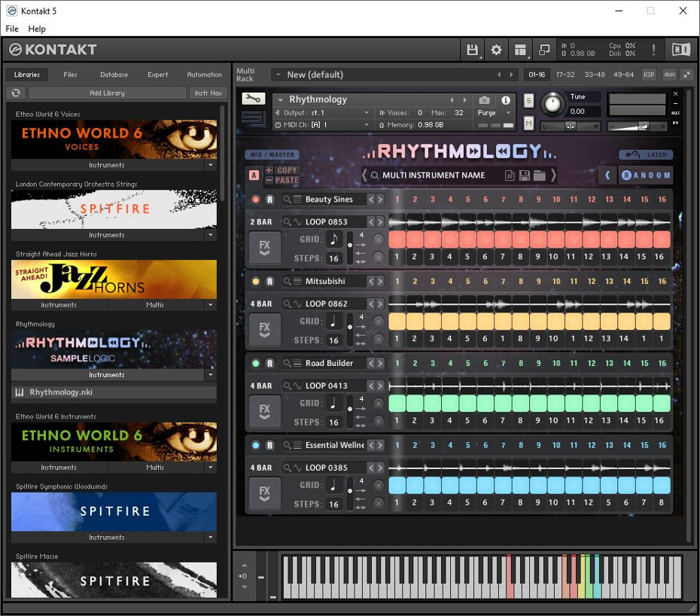The image size is (700, 616).
Task: Click the new multi instrument page icon
Action: (x=510, y=175)
